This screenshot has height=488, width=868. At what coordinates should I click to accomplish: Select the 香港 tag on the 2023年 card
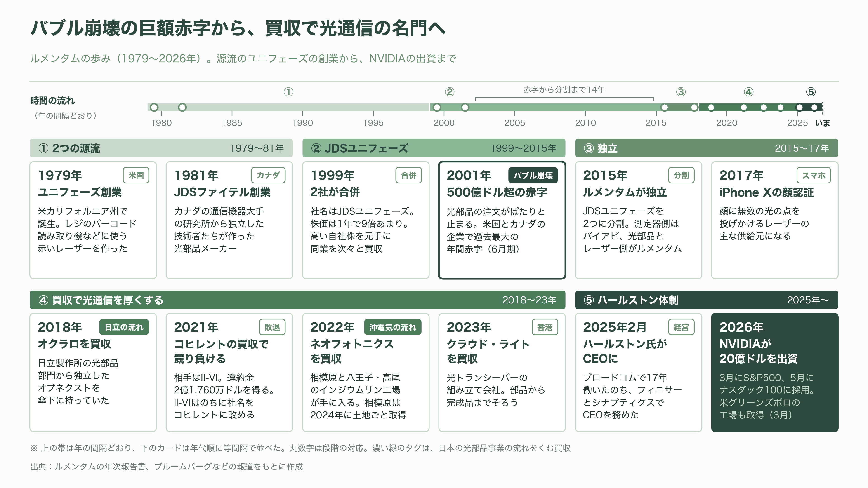point(545,327)
